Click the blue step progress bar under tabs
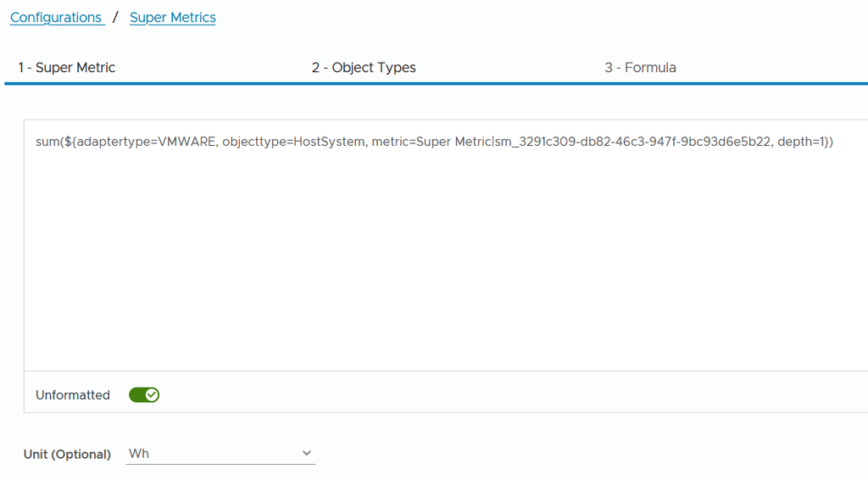Screen dimensions: 868x480 click(x=437, y=84)
